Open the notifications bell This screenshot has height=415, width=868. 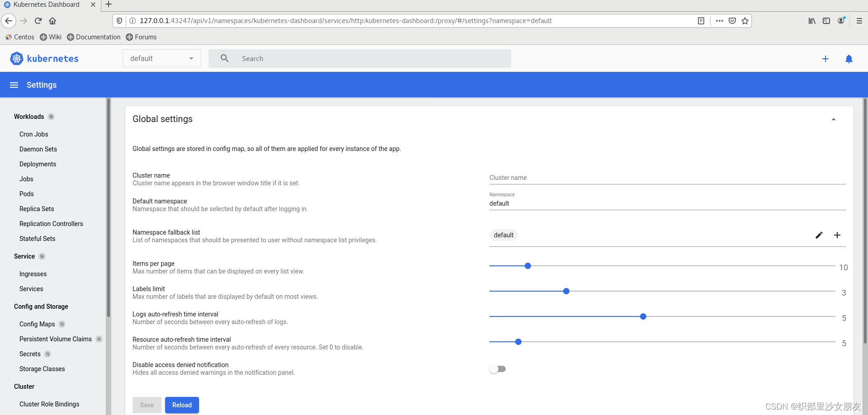pyautogui.click(x=849, y=59)
